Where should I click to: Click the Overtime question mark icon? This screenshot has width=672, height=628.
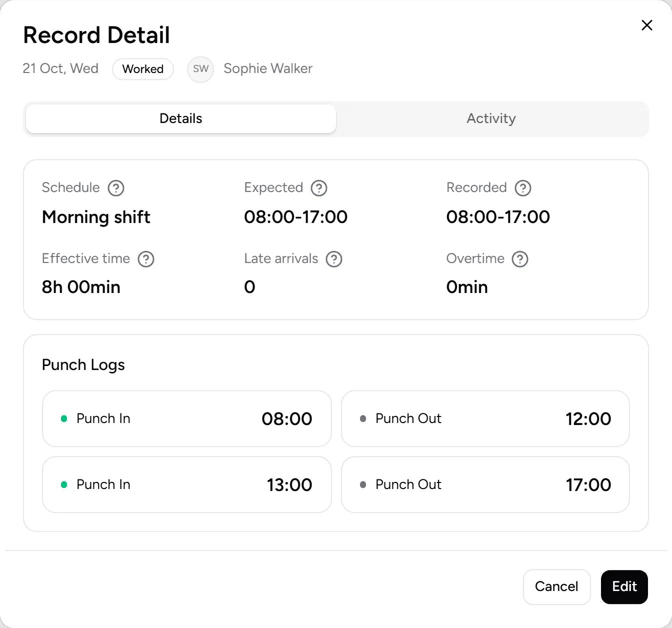pos(520,259)
